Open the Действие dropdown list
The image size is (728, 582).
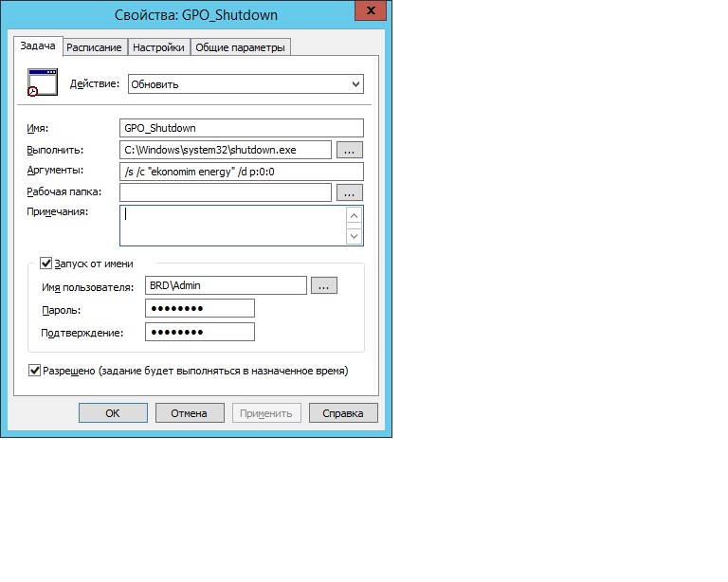click(245, 84)
